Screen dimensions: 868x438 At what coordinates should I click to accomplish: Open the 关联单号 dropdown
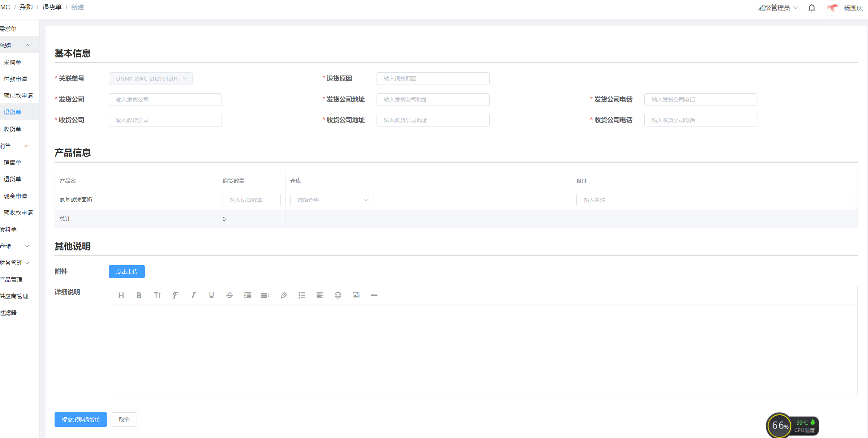150,78
